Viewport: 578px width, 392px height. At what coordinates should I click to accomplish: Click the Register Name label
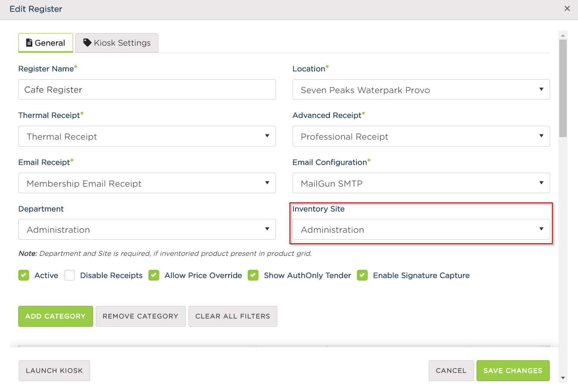point(46,69)
